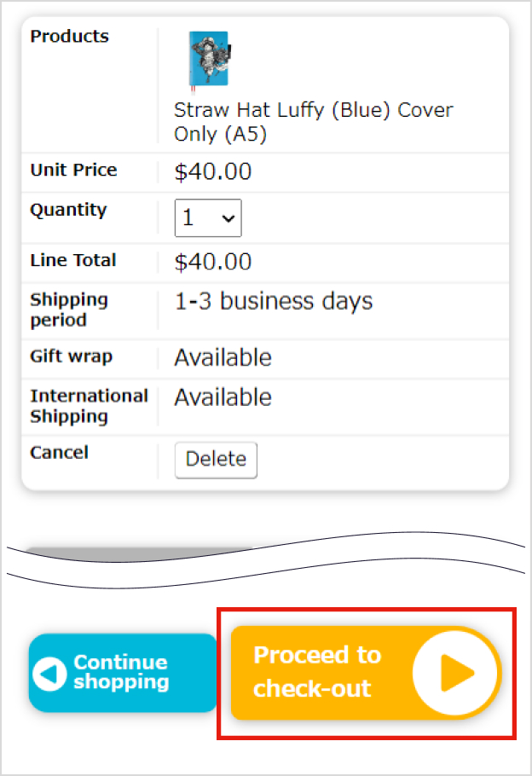Click the Shipping period label
Viewport: 532px width, 776px height.
69,310
